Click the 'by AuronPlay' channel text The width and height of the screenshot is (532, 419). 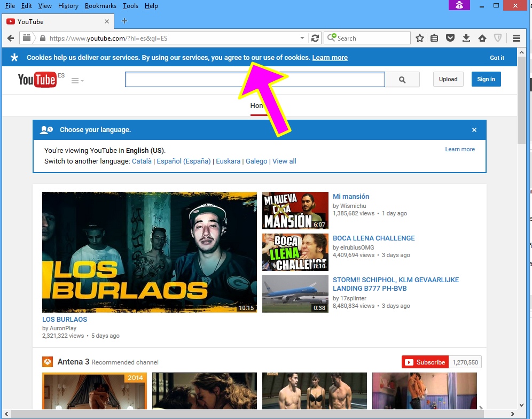click(x=59, y=328)
